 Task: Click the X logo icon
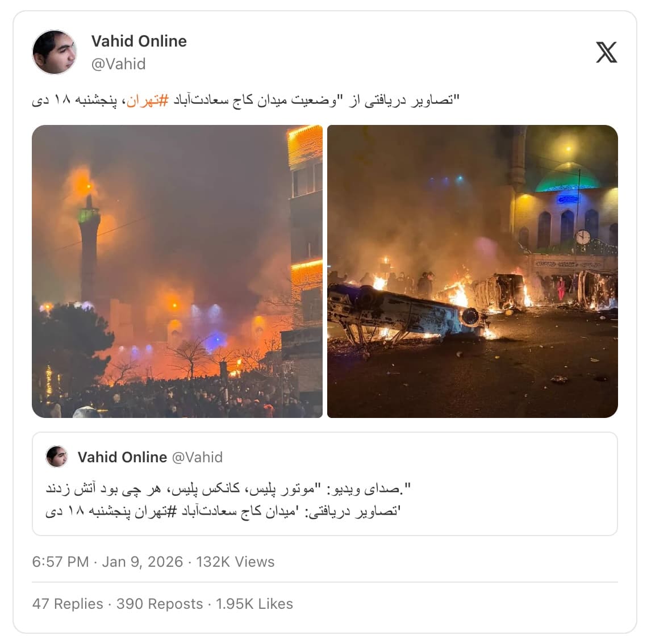(606, 52)
